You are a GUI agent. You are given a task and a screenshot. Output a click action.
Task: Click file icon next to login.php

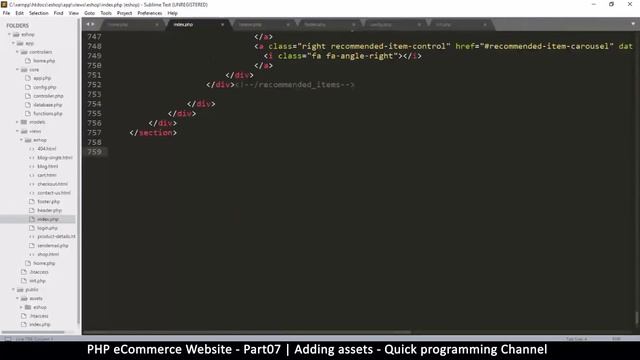coord(32,228)
